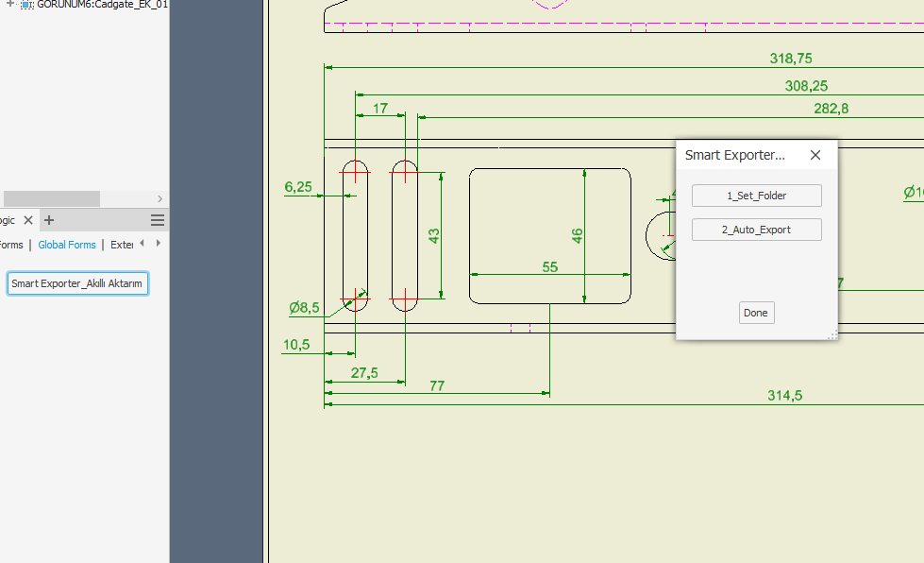The image size is (924, 563).
Task: Select the partially visible External tab
Action: pos(122,245)
